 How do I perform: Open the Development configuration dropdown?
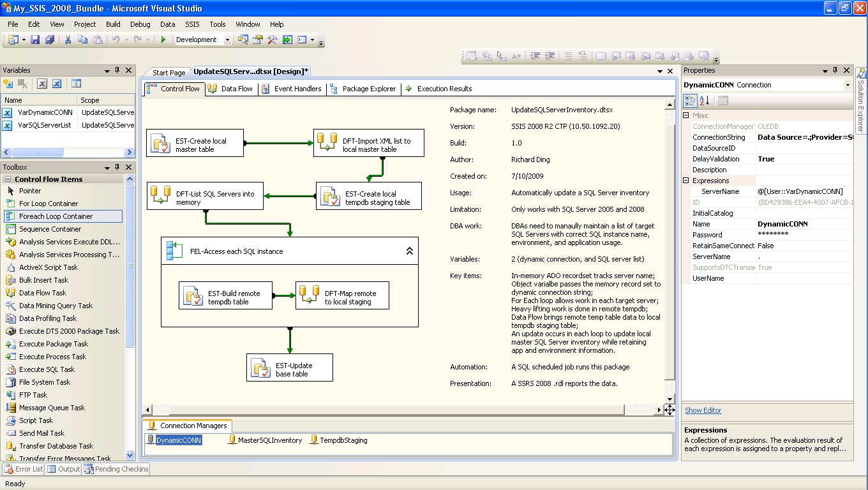pos(227,40)
